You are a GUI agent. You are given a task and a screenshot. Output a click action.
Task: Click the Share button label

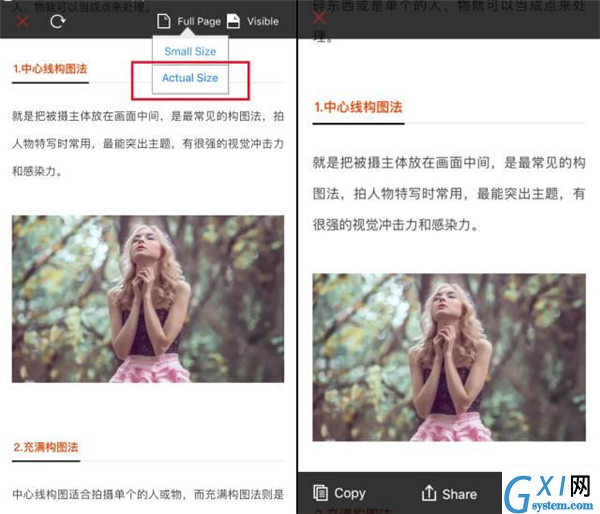pos(460,494)
